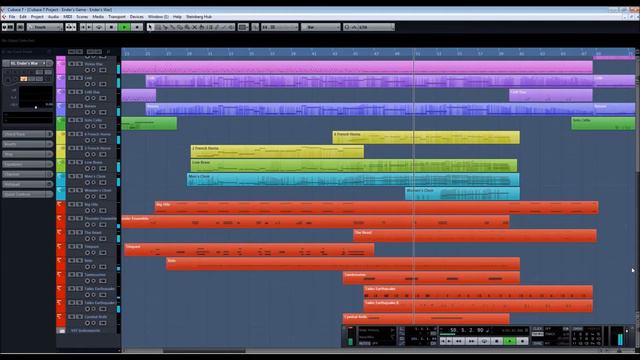Toggle the metronome CLICK button in transport panel
This screenshot has width=640, height=360.
pos(538,329)
